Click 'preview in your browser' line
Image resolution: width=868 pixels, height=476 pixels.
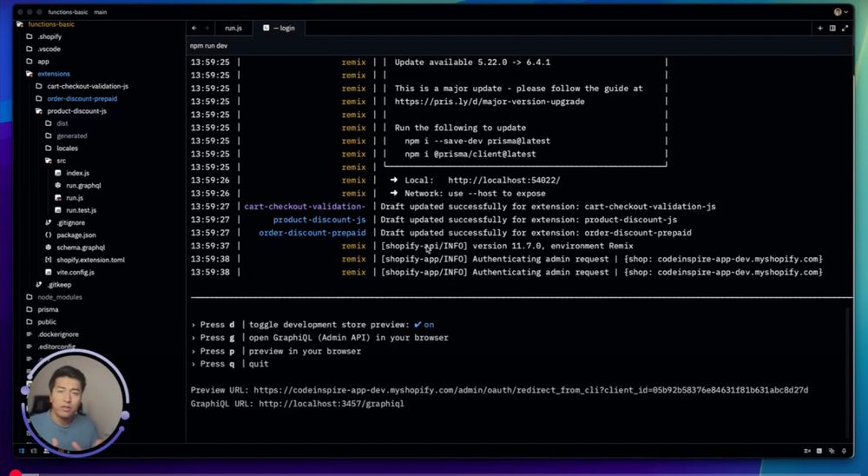tap(276, 351)
